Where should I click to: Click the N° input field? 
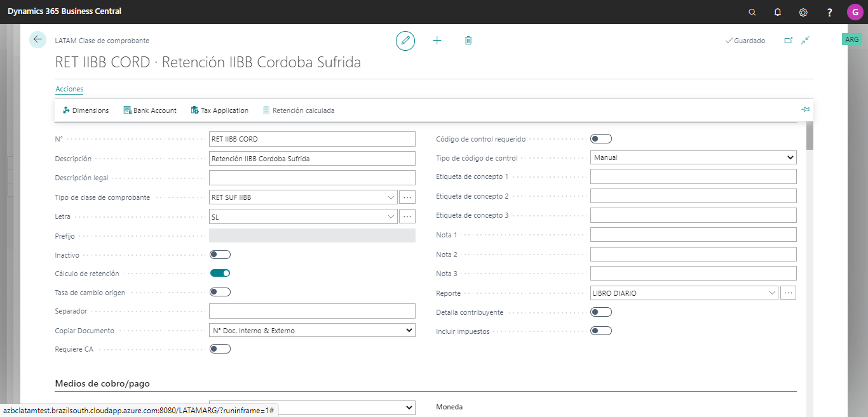312,139
